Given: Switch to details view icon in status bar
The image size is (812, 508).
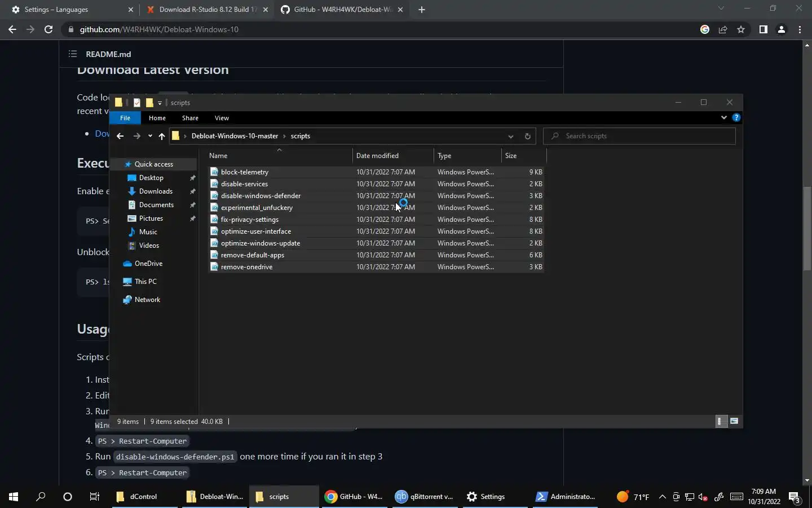Looking at the screenshot, I should pyautogui.click(x=721, y=421).
